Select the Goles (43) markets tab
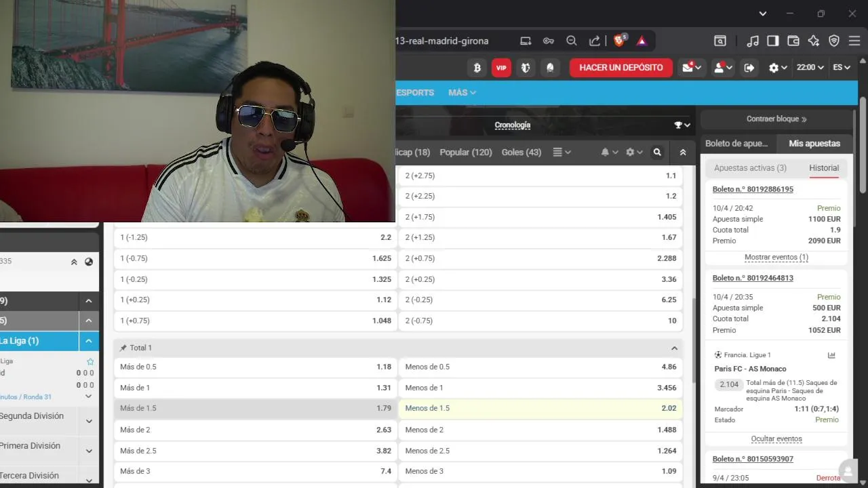This screenshot has height=488, width=868. point(521,152)
